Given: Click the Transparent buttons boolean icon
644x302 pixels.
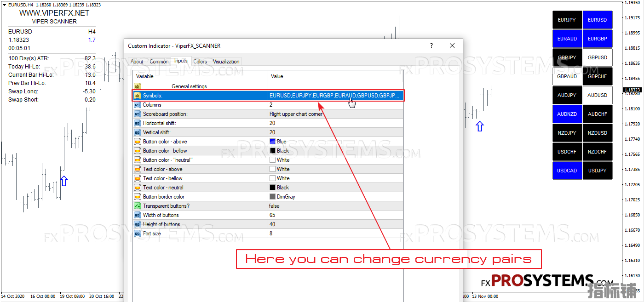Looking at the screenshot, I should 137,206.
